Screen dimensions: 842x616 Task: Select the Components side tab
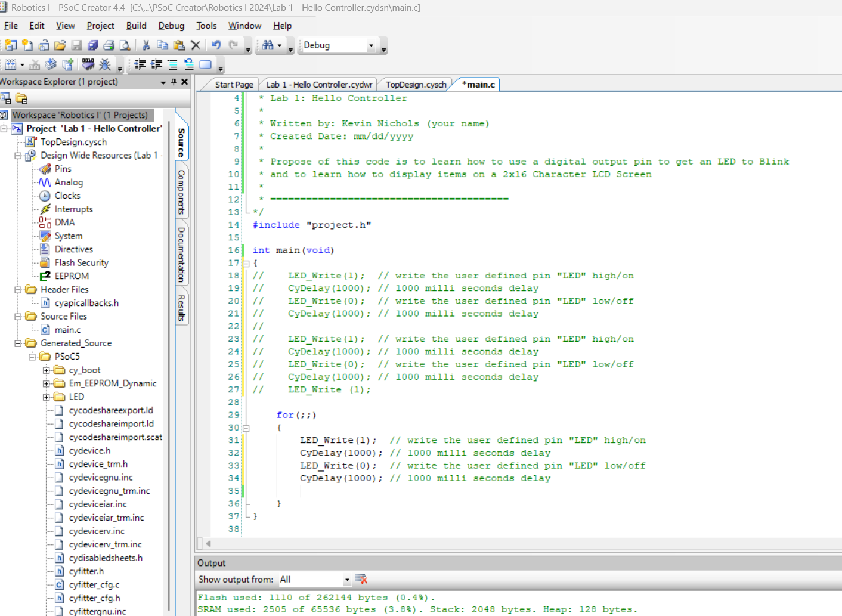click(181, 192)
